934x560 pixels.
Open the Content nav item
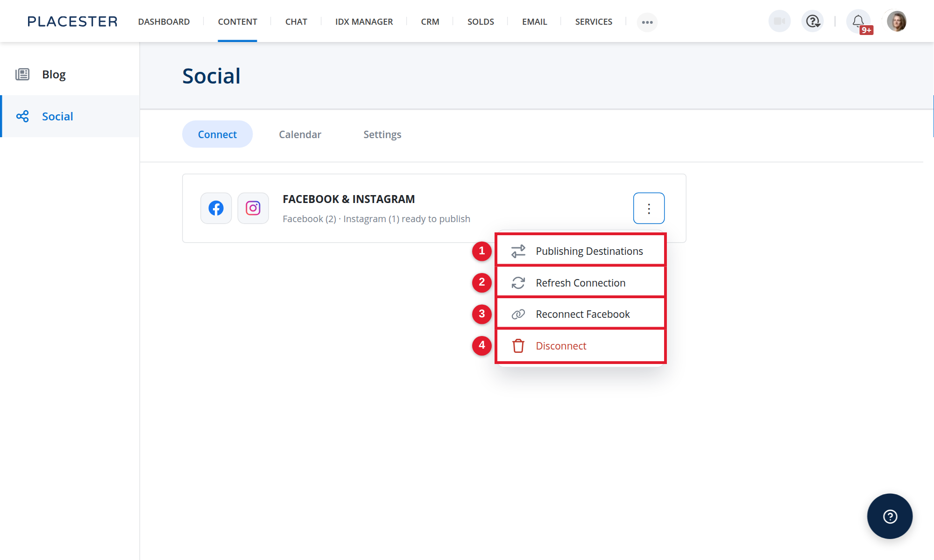(237, 21)
